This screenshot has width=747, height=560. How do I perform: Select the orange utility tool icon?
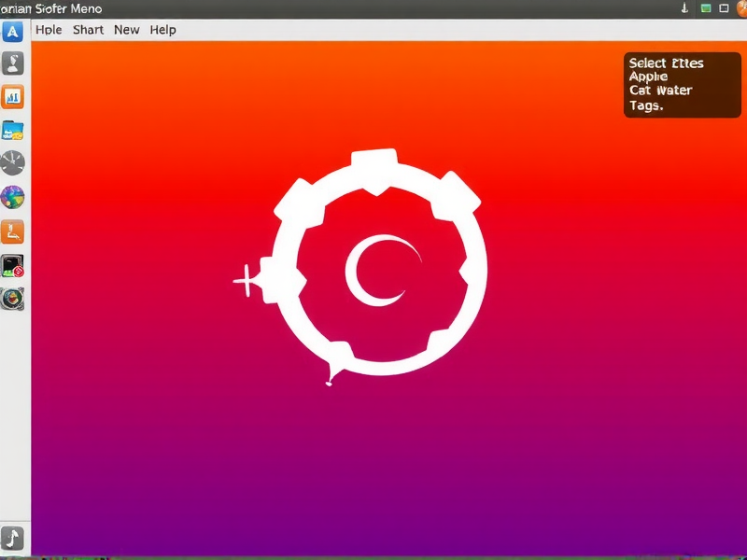(x=13, y=231)
